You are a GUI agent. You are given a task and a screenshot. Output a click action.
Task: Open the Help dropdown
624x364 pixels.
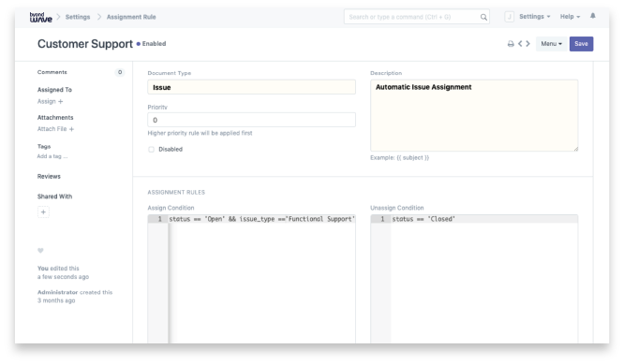coord(570,17)
